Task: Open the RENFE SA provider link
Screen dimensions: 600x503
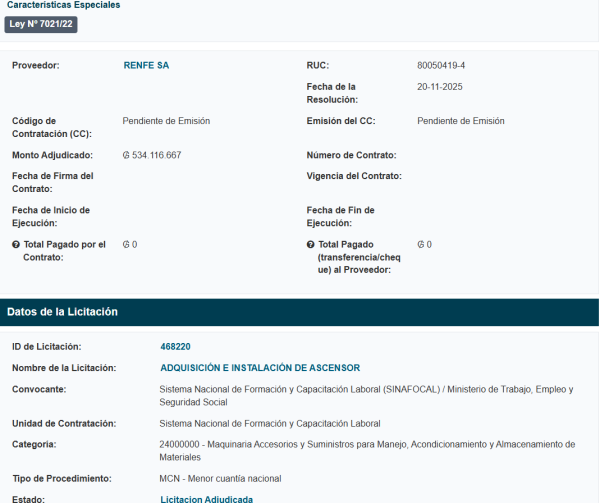Action: [146, 66]
